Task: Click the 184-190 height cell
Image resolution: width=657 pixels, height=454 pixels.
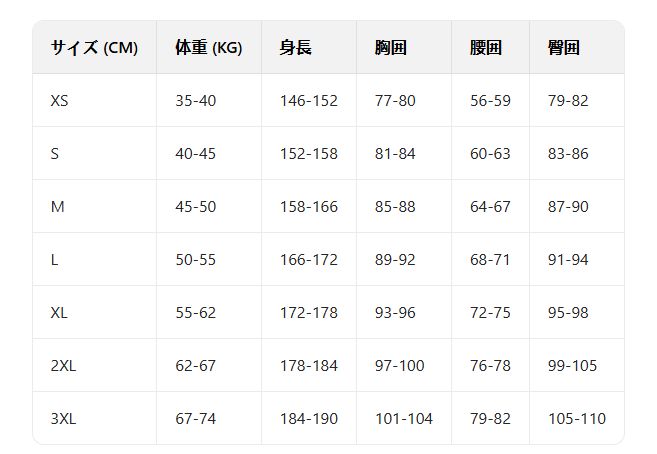Action: coord(308,418)
